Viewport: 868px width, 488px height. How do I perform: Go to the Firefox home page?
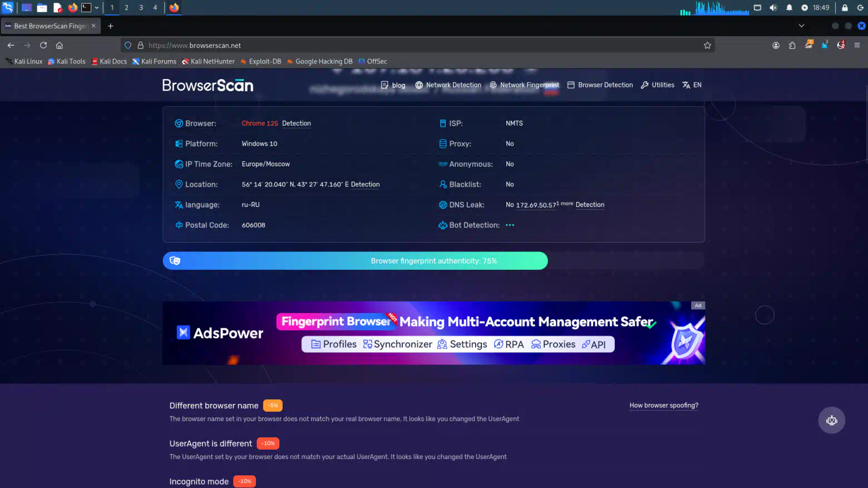click(60, 45)
